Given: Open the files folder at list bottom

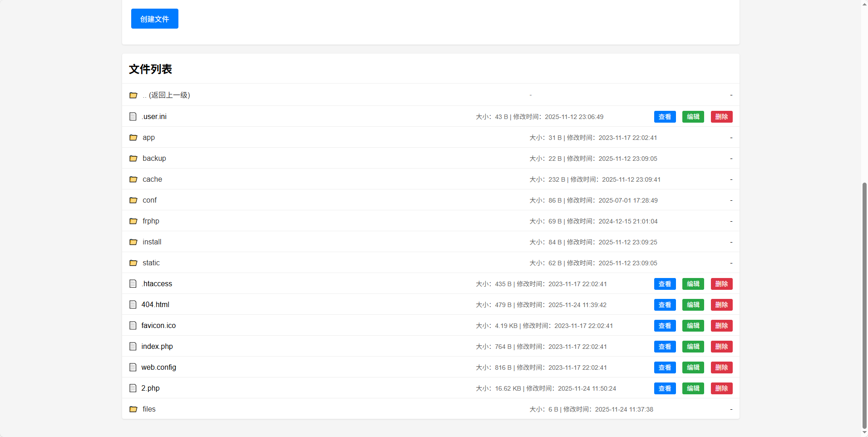Looking at the screenshot, I should pyautogui.click(x=149, y=409).
